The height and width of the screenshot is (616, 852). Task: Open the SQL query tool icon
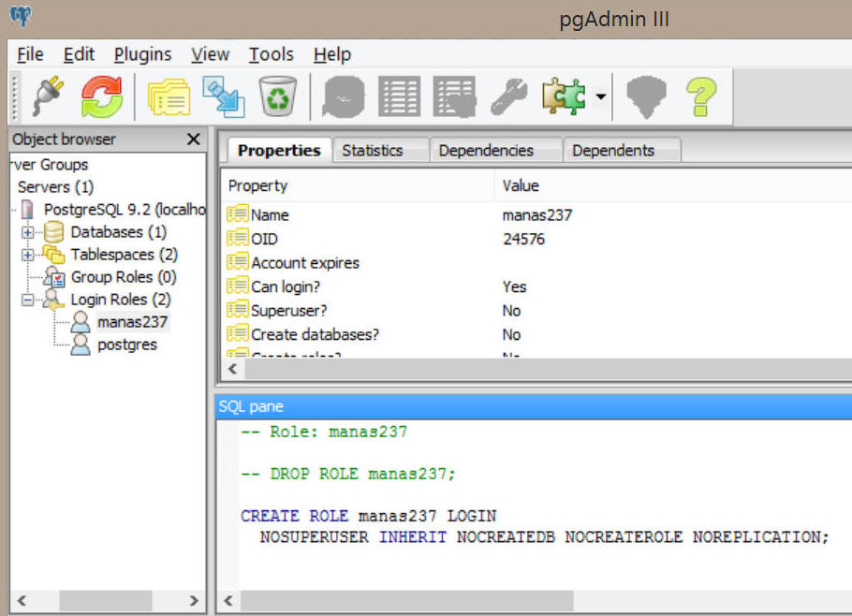(x=344, y=96)
